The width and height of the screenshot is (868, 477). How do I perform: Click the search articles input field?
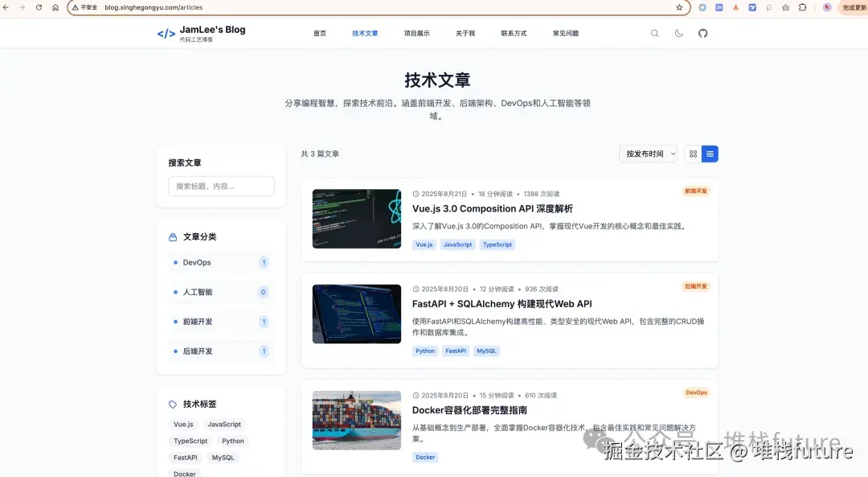[x=221, y=186]
